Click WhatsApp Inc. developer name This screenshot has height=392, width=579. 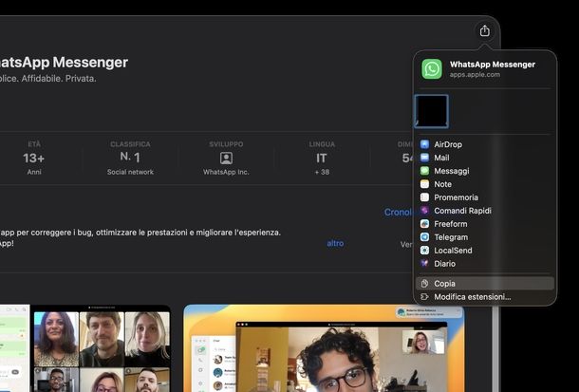[226, 172]
